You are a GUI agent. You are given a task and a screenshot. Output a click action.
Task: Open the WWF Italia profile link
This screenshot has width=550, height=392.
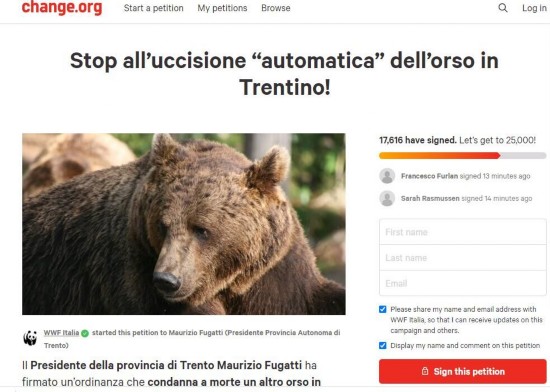click(x=61, y=333)
